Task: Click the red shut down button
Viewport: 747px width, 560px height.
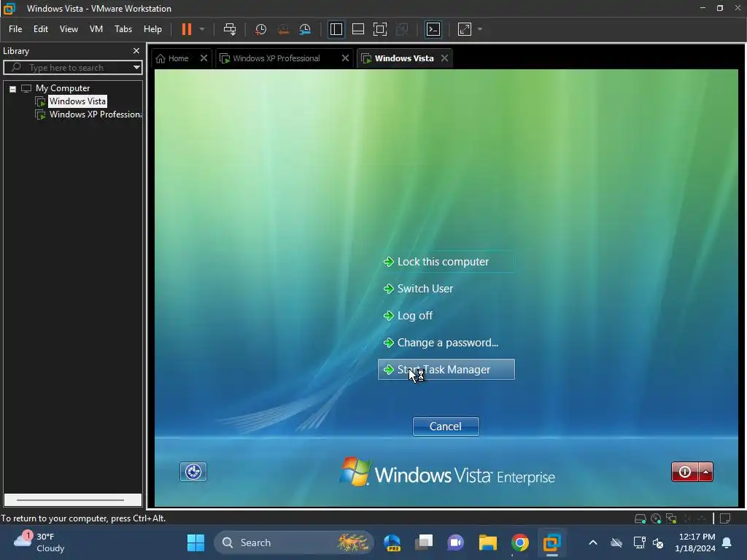Action: pos(685,472)
